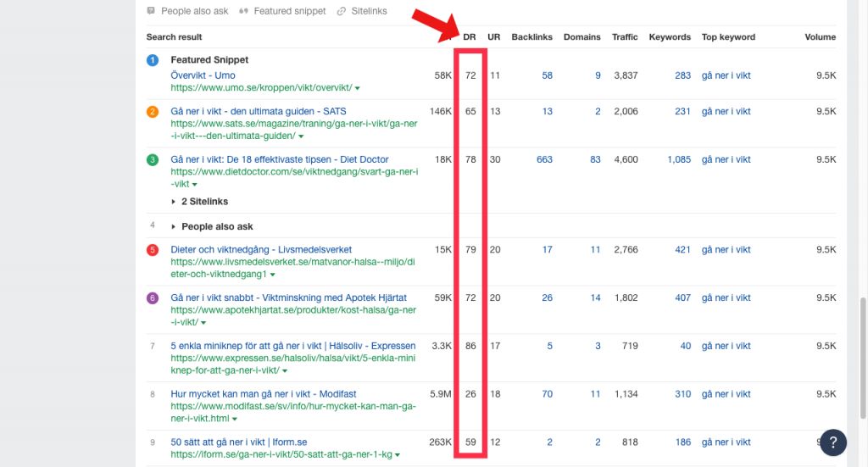Open keywords count 186 for Iform.se
The width and height of the screenshot is (868, 467).
pos(682,442)
